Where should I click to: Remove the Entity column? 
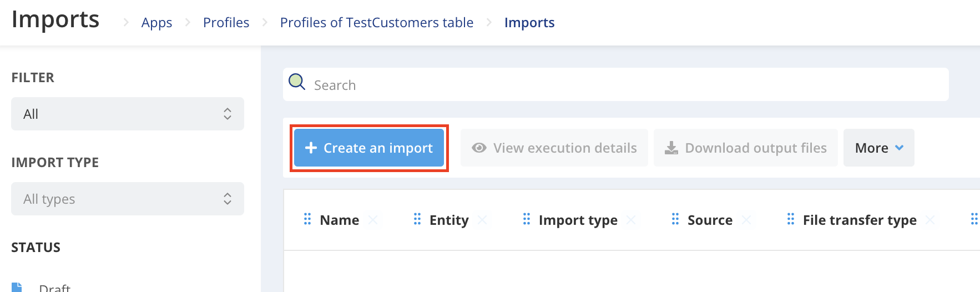[482, 220]
